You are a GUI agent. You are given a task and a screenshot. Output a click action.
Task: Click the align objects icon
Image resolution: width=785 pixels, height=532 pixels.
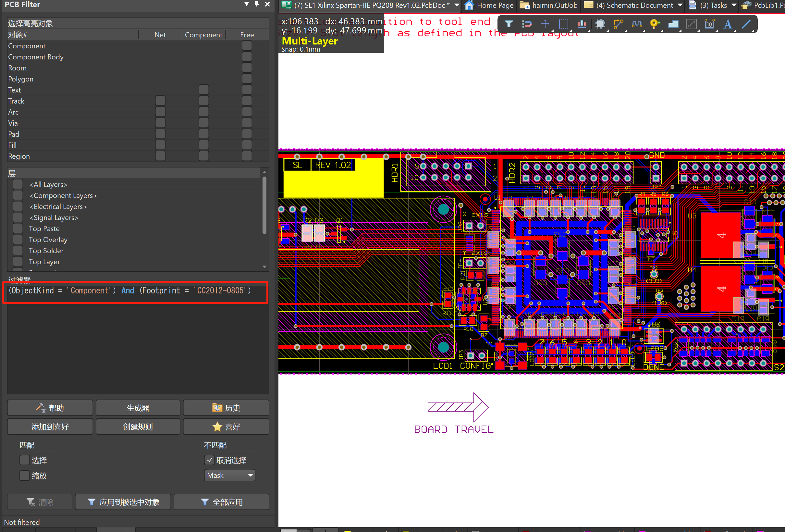(x=582, y=24)
